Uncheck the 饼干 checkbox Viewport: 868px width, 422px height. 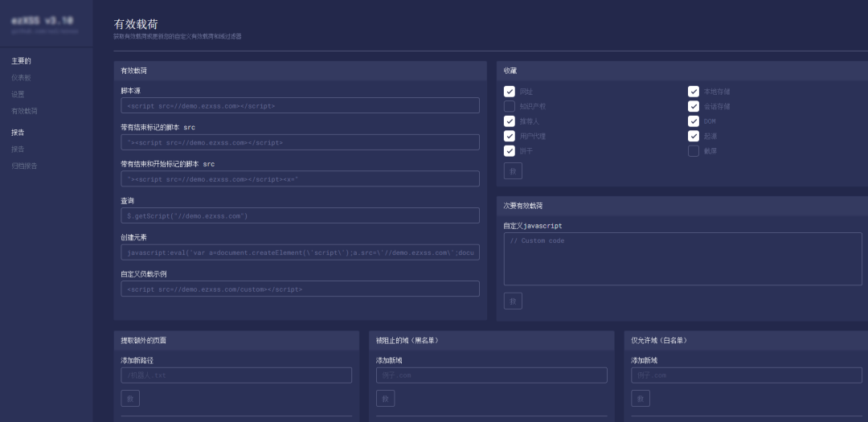tap(510, 150)
